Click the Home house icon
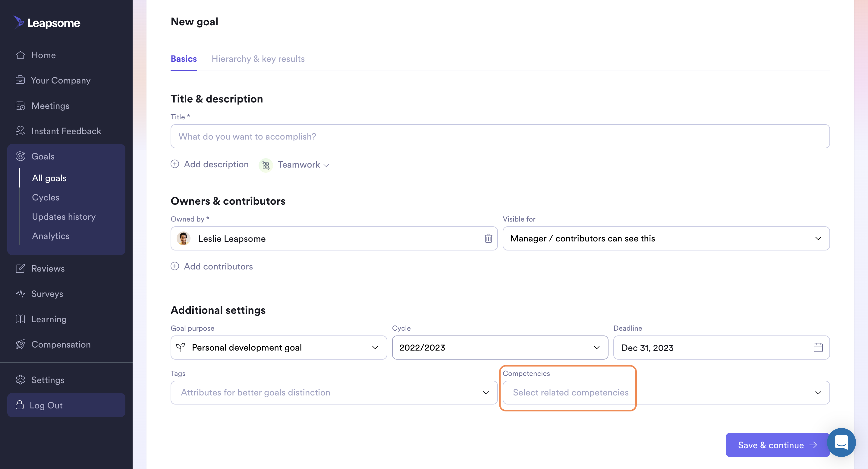868x469 pixels. (20, 55)
